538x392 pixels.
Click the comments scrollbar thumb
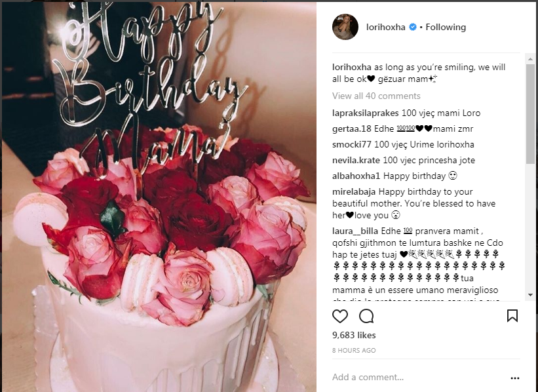coord(530,113)
